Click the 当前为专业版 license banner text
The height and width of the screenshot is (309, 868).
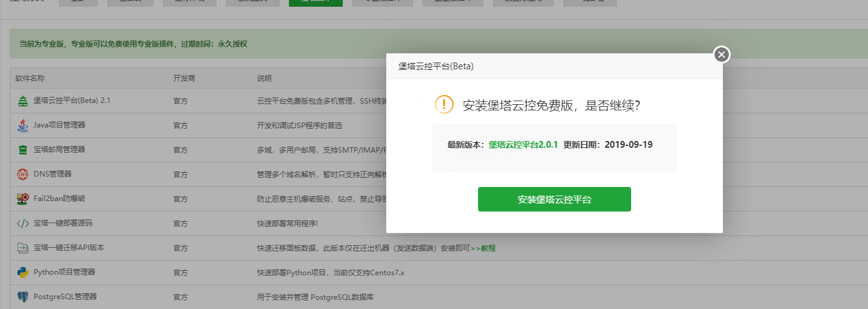133,44
